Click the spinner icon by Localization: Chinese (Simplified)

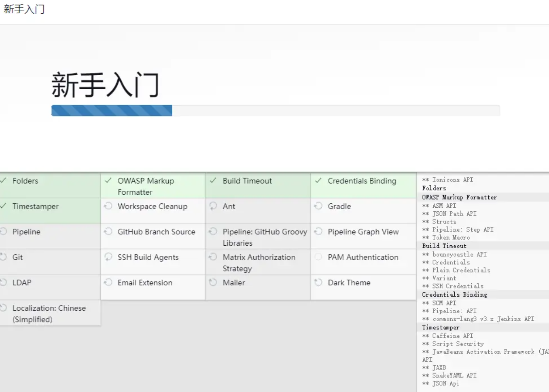3,308
